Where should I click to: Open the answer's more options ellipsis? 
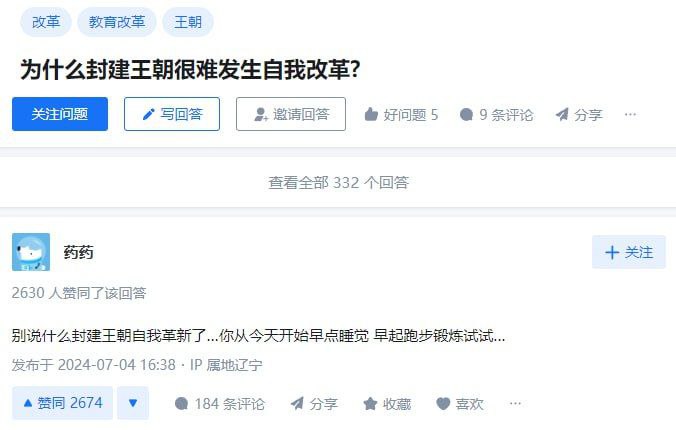click(515, 404)
